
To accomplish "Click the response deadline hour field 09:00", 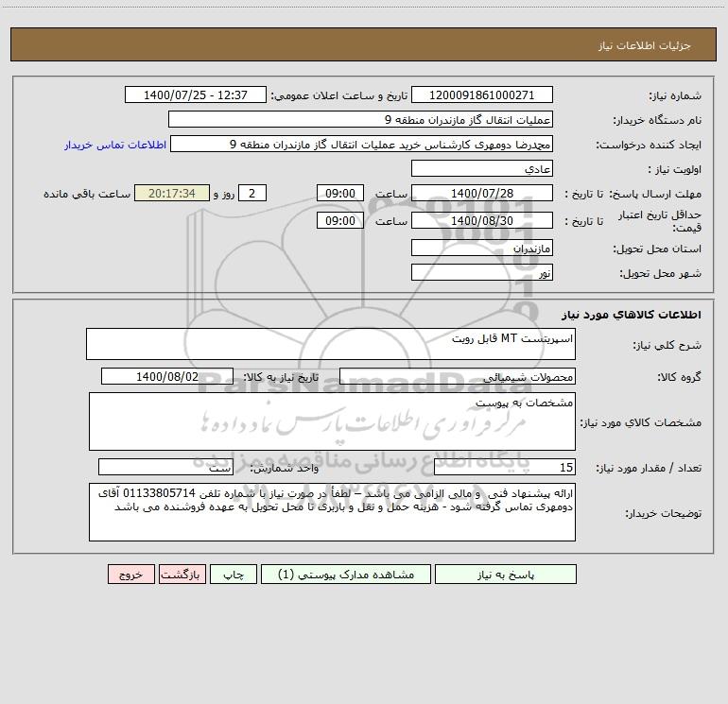I will 339,193.
